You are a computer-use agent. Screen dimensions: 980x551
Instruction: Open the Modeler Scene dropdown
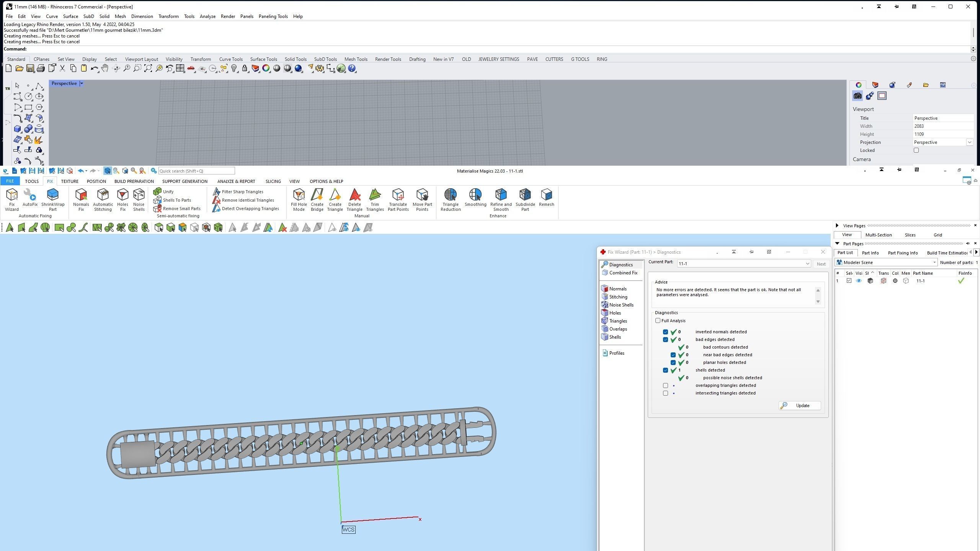coord(934,262)
